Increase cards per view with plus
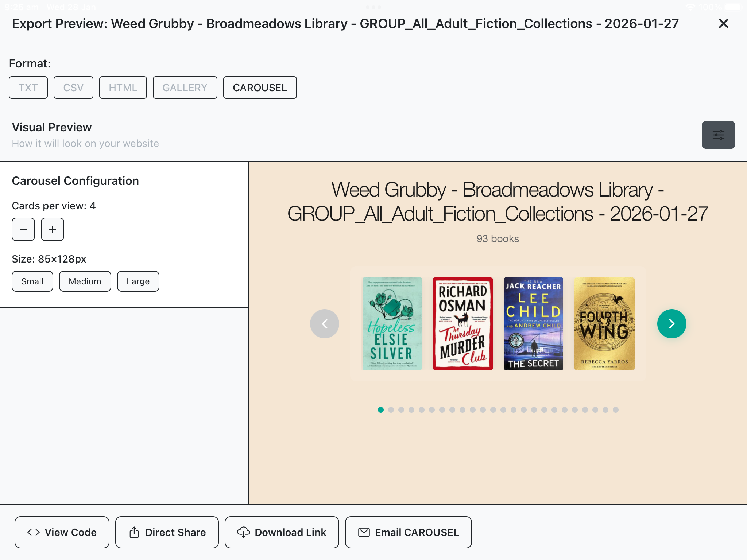 pos(53,229)
